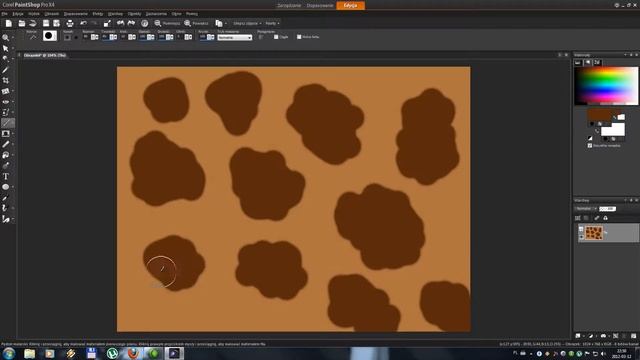
Task: Open the File menu
Action: tap(4, 13)
